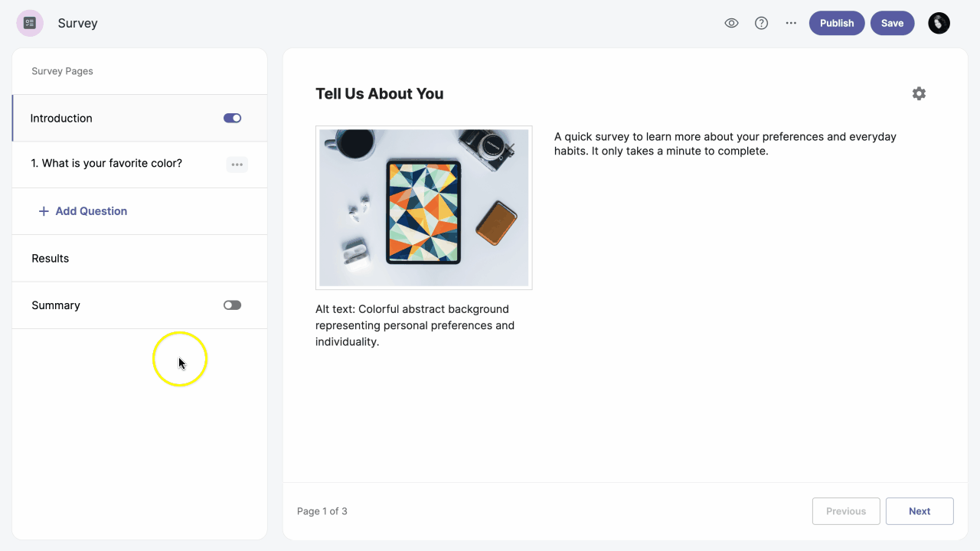Open help via question mark icon
This screenshot has width=980, height=551.
tap(761, 23)
